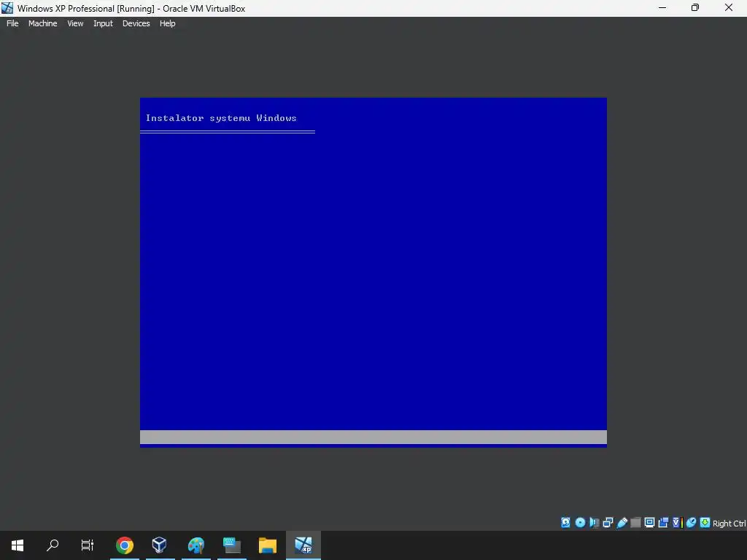The width and height of the screenshot is (747, 560).
Task: Click the mouse integration status icon
Action: click(692, 522)
